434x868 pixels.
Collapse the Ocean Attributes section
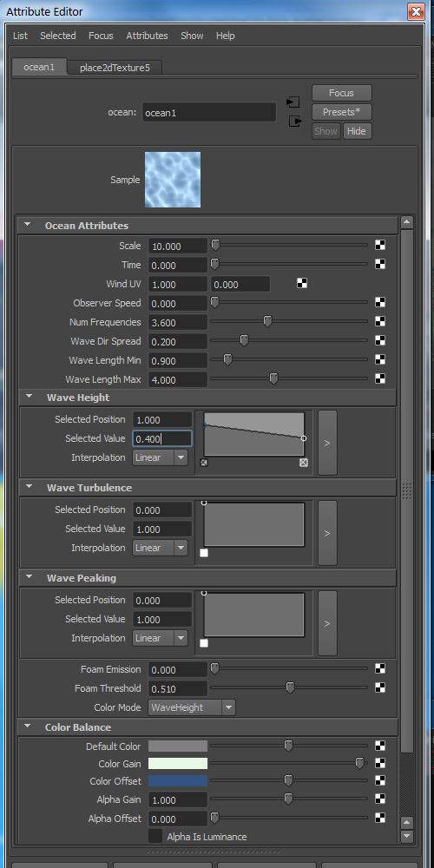pos(27,226)
